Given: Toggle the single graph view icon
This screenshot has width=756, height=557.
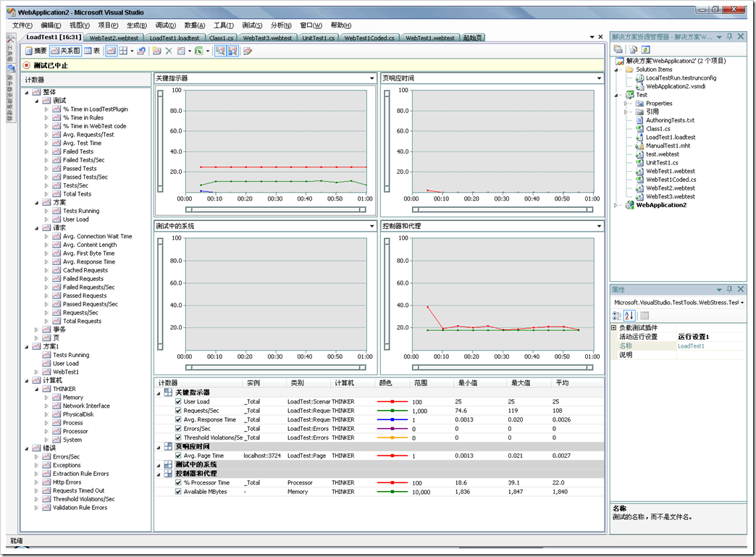Looking at the screenshot, I should click(x=111, y=51).
